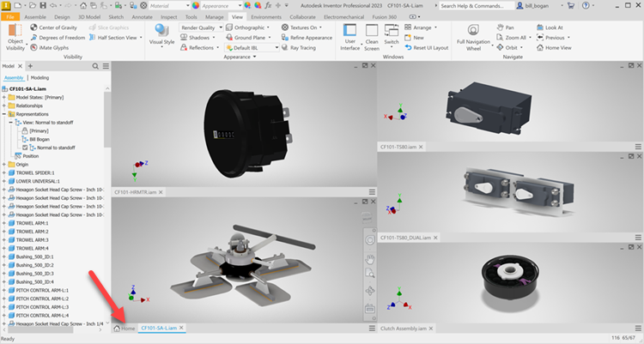The image size is (644, 344).
Task: Expand the Model States folder
Action: tap(4, 97)
